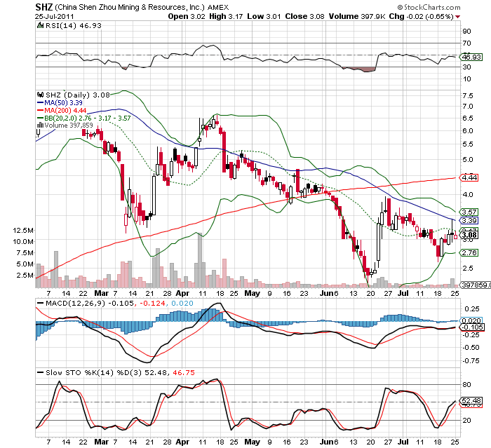Click the MA(200) 4.44 legend entry

(65, 110)
